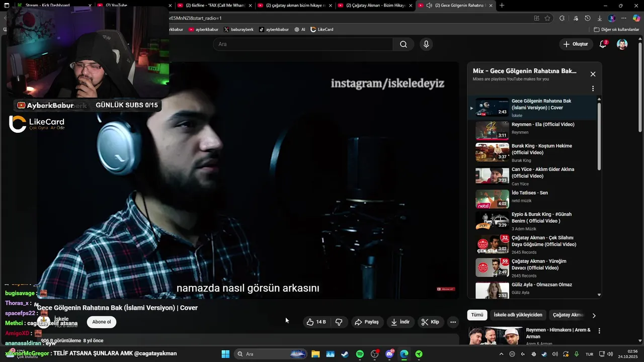The height and width of the screenshot is (362, 644).
Task: Switch to the 6ix9ine FAX tab
Action: tap(215, 6)
